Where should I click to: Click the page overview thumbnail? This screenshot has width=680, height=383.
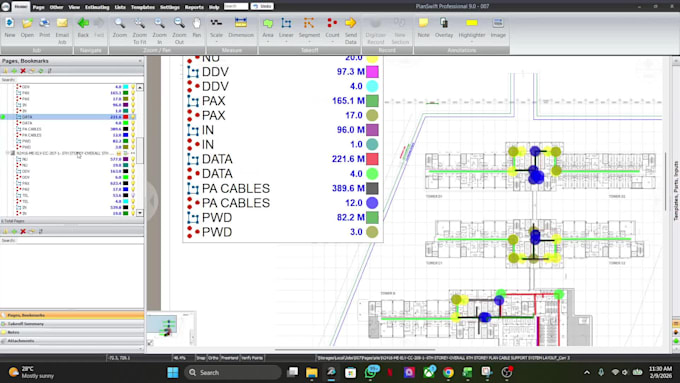pos(171,328)
